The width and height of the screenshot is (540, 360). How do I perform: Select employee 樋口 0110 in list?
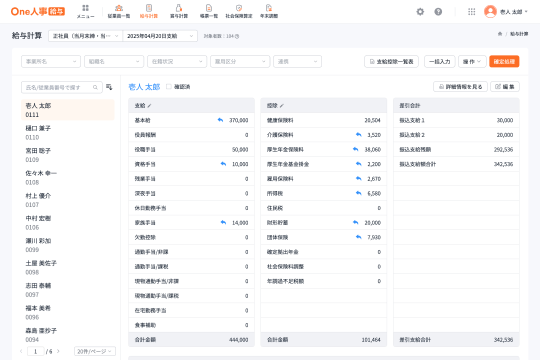coord(68,133)
